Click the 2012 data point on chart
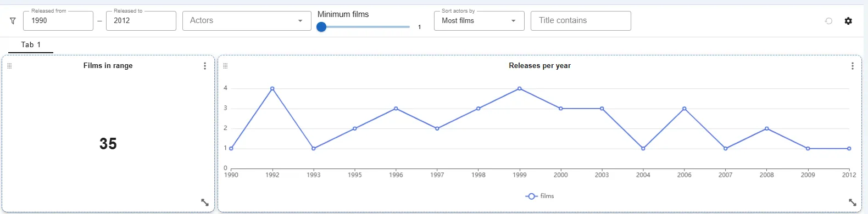 pos(849,149)
